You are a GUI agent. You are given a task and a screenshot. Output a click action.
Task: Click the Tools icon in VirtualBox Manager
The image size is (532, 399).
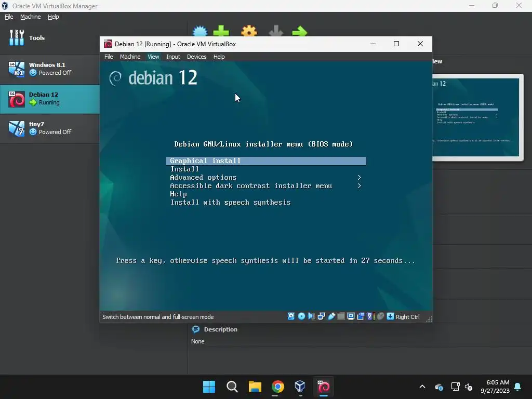[17, 37]
